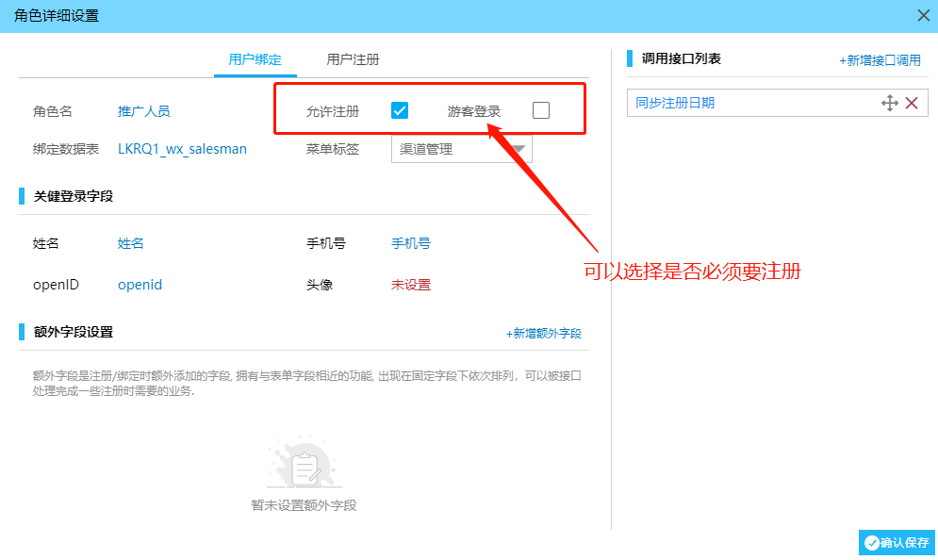Uncheck the 允许注册 checkbox
This screenshot has width=938, height=560.
[x=400, y=110]
